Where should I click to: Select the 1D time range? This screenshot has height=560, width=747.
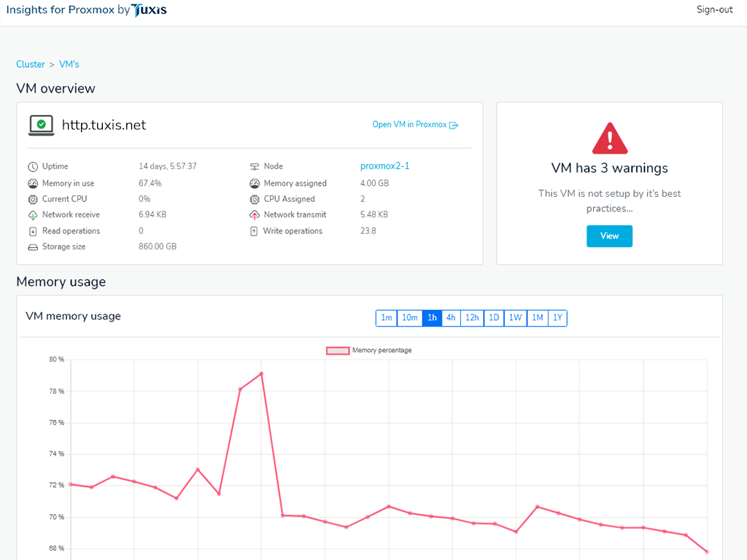pos(494,318)
